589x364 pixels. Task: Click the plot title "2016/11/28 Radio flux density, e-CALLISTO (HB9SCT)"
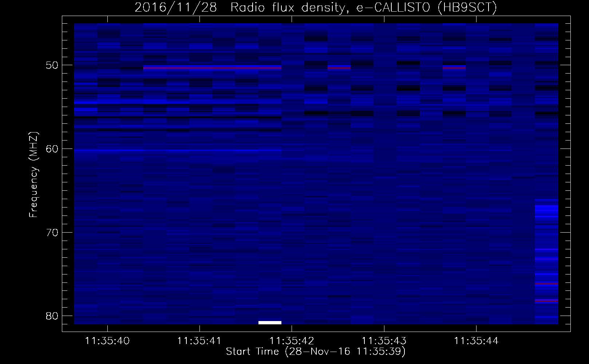tap(316, 7)
